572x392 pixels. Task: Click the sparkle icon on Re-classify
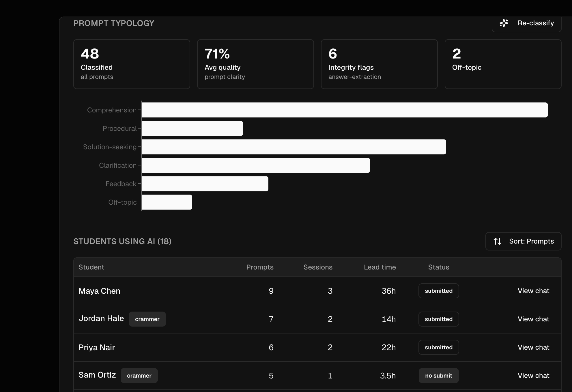coord(504,23)
